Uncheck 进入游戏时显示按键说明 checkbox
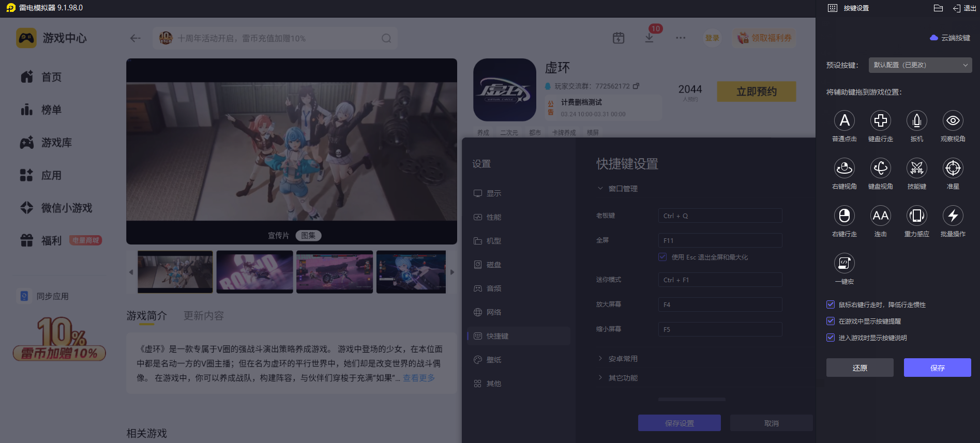The width and height of the screenshot is (980, 443). (831, 338)
